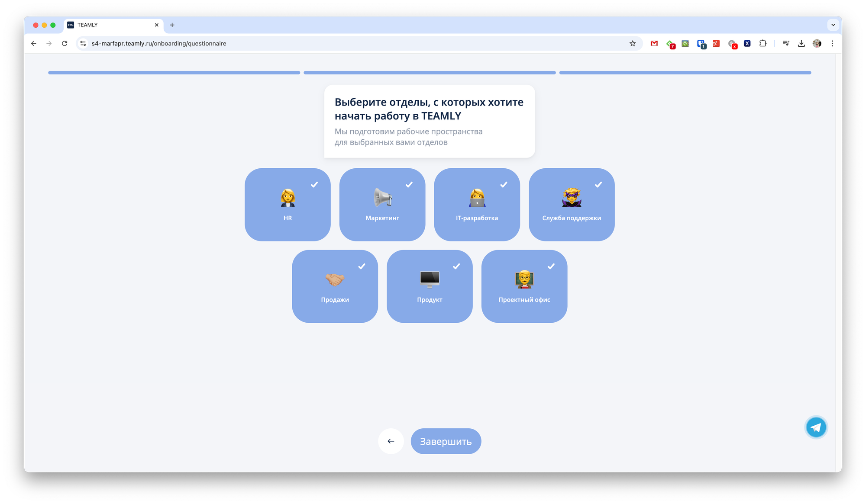Toggle the Маркетинг department card
Viewport: 866px width, 504px height.
[382, 204]
